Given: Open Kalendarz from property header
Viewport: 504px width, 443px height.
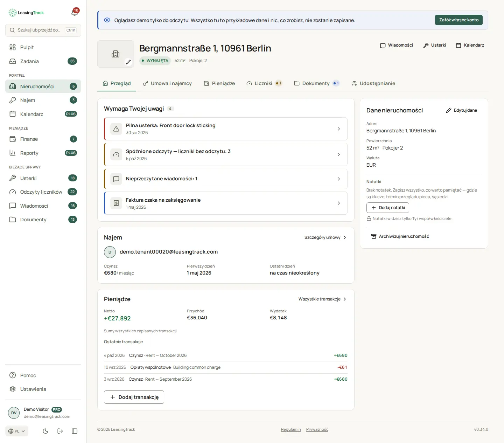Looking at the screenshot, I should coord(470,45).
